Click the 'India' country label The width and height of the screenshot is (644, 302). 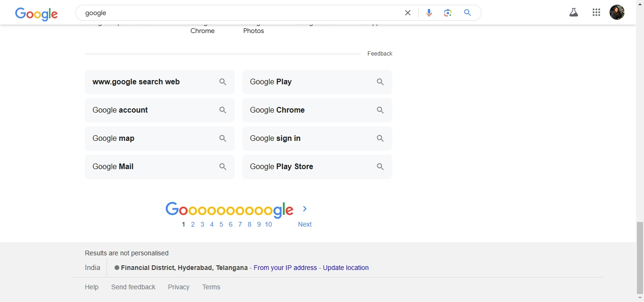coord(92,268)
